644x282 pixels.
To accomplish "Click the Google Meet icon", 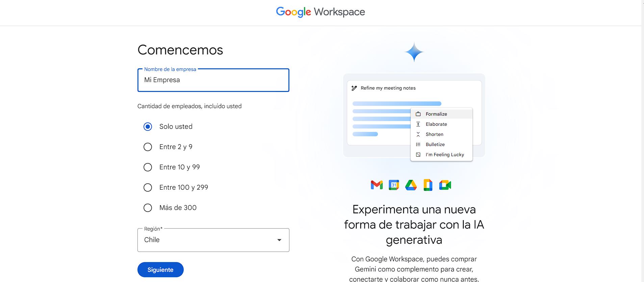I will pos(445,185).
